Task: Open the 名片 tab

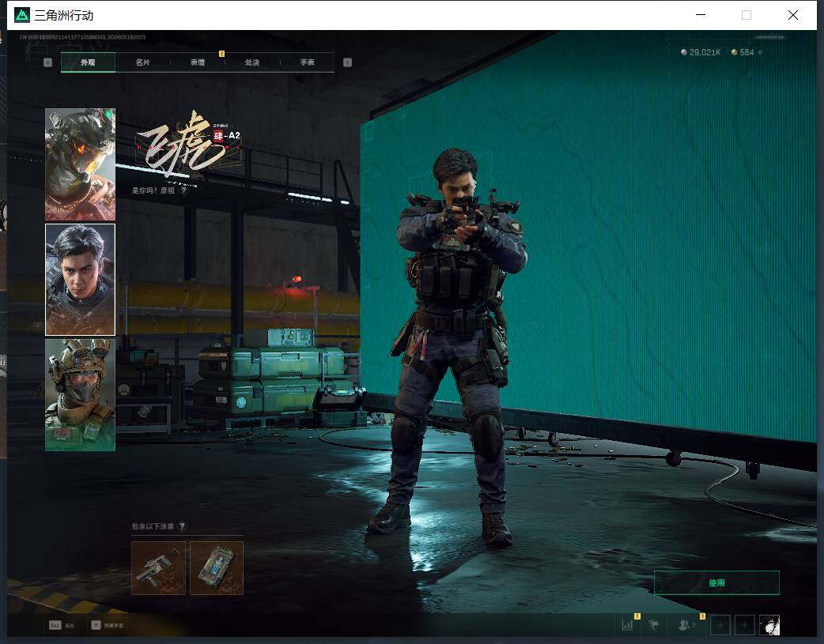Action: point(142,62)
